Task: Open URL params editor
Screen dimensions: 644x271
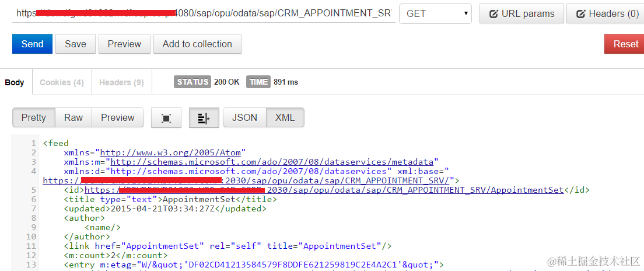Action: coord(522,13)
